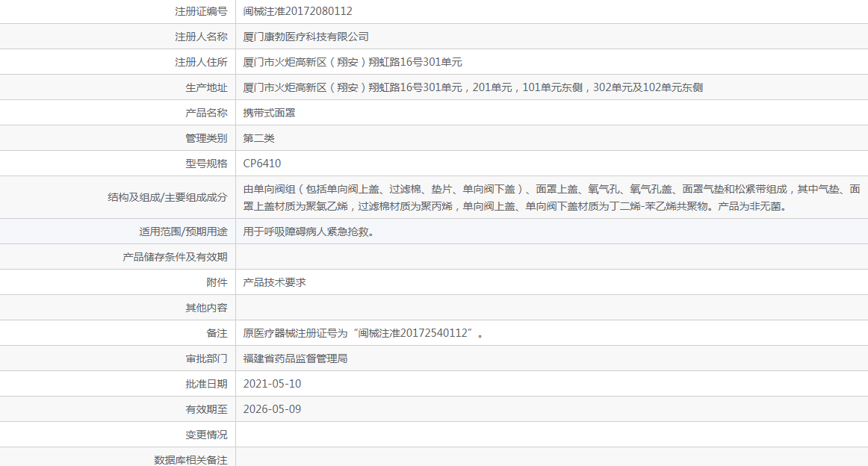Select the 结构及组成/主要组成成分 label
This screenshot has width=868, height=466.
click(167, 198)
